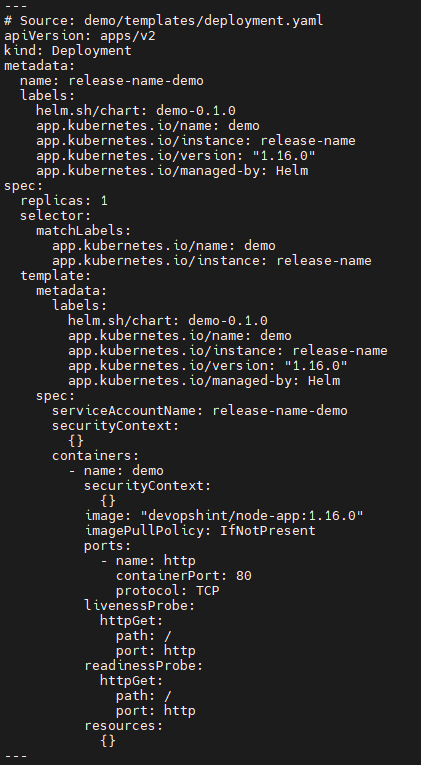The height and width of the screenshot is (765, 421).
Task: Click the selector: key under spec
Action: tap(56, 216)
